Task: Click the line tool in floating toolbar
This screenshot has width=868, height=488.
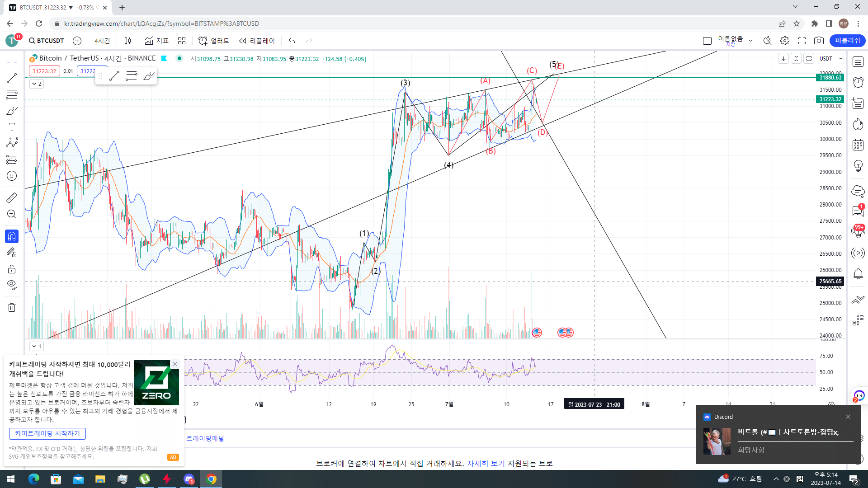Action: click(x=114, y=76)
